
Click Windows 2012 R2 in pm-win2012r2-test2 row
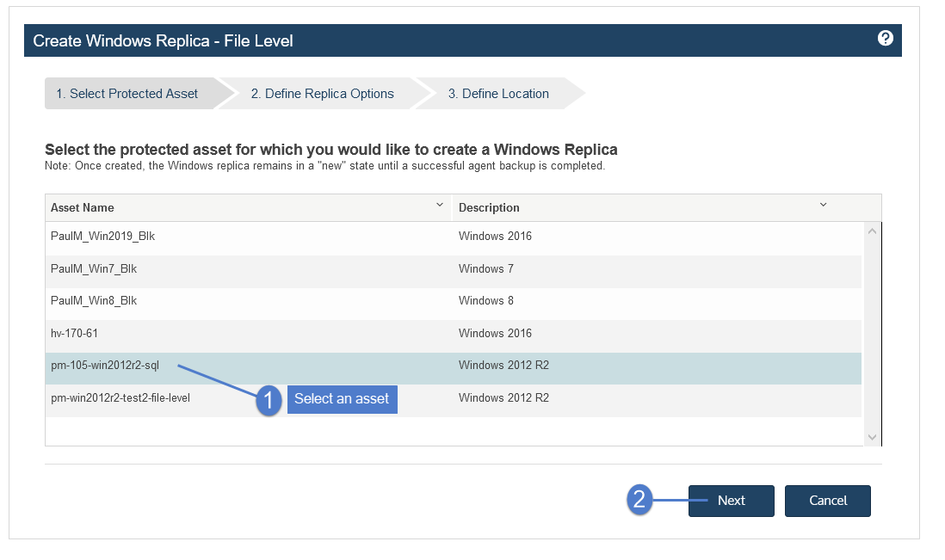coord(503,398)
